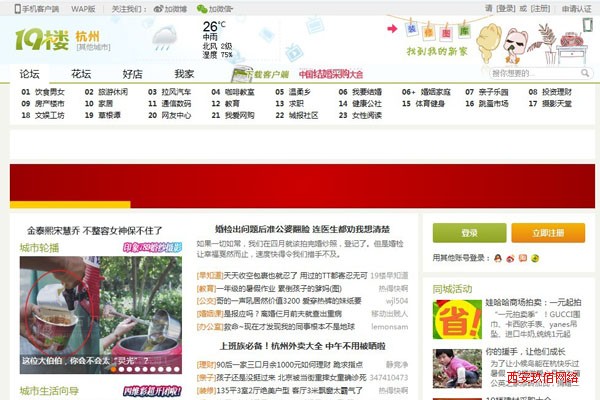The width and height of the screenshot is (600, 400).
Task: Open the 好店 tab
Action: (132, 73)
